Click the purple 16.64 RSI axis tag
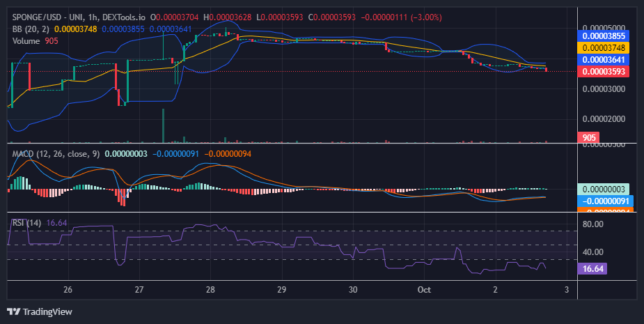 (592, 269)
